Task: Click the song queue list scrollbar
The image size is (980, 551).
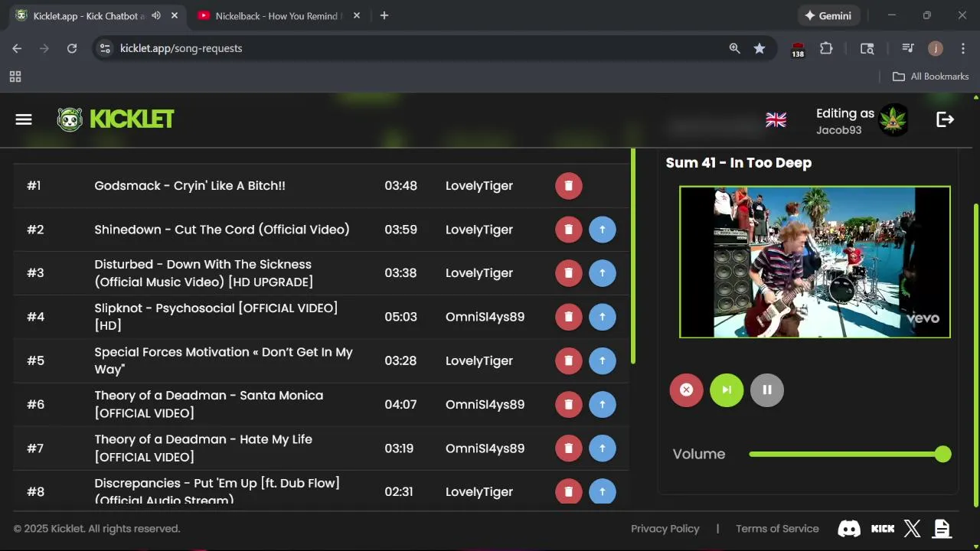Action: pyautogui.click(x=633, y=256)
